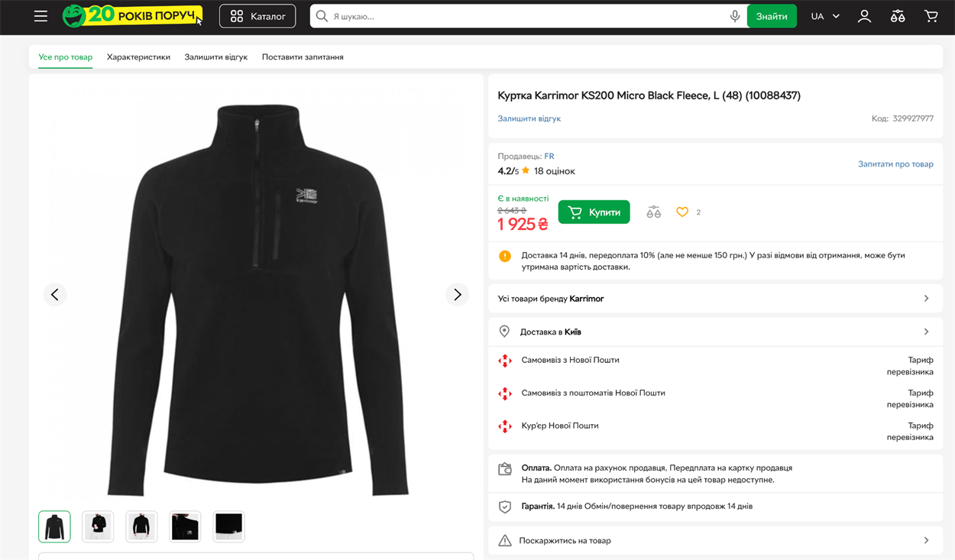This screenshot has height=560, width=955.
Task: Click product code 329927977
Action: click(x=913, y=118)
